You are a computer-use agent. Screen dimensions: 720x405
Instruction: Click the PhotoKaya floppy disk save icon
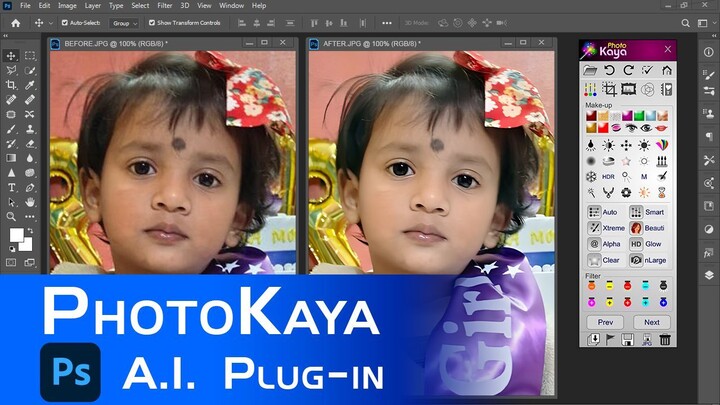(628, 339)
